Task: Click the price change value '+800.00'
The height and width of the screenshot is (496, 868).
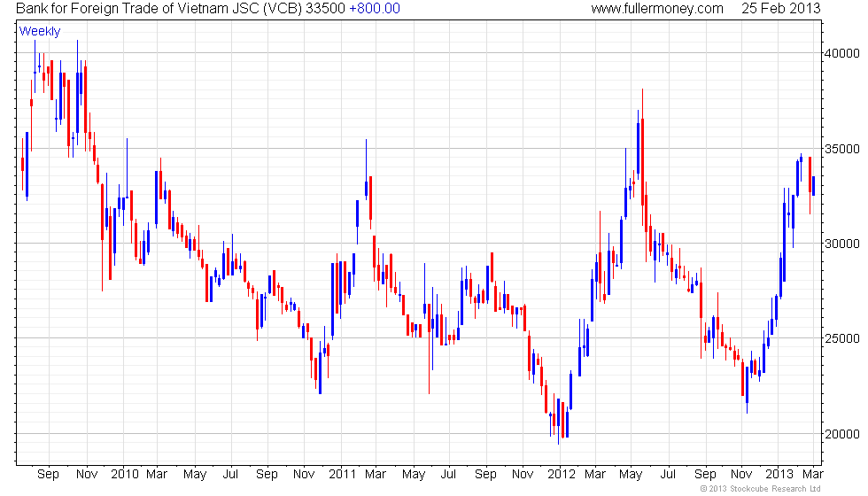Action: coord(374,9)
